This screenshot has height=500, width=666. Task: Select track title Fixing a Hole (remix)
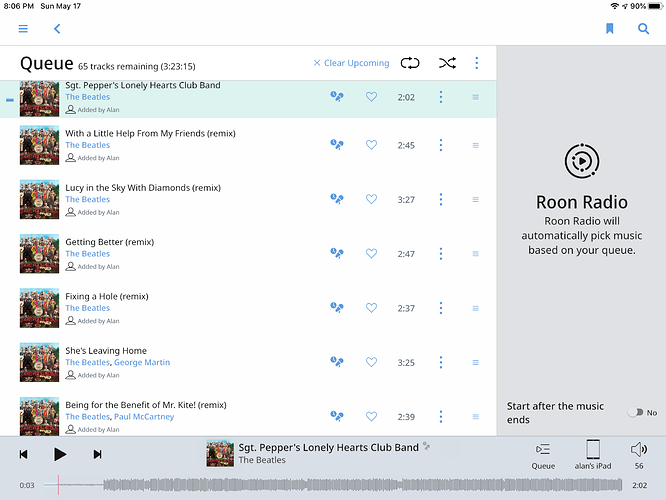tap(107, 297)
